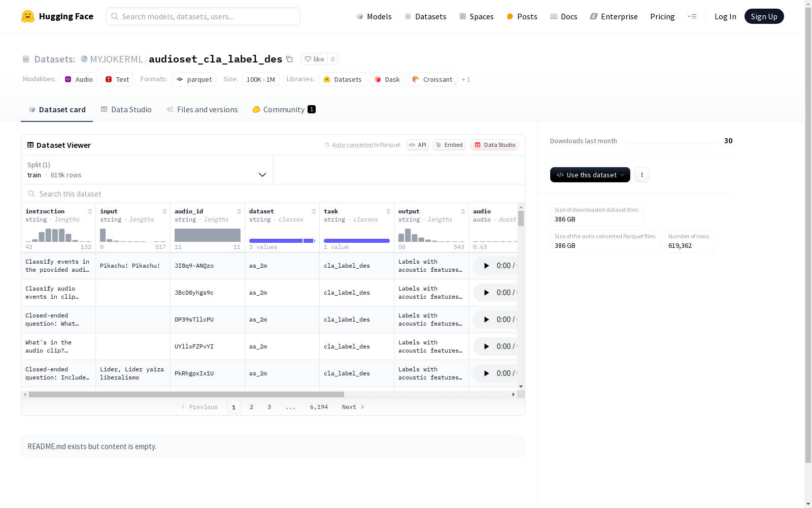Open the expanded navigation menu icon
812x508 pixels.
[x=692, y=16]
